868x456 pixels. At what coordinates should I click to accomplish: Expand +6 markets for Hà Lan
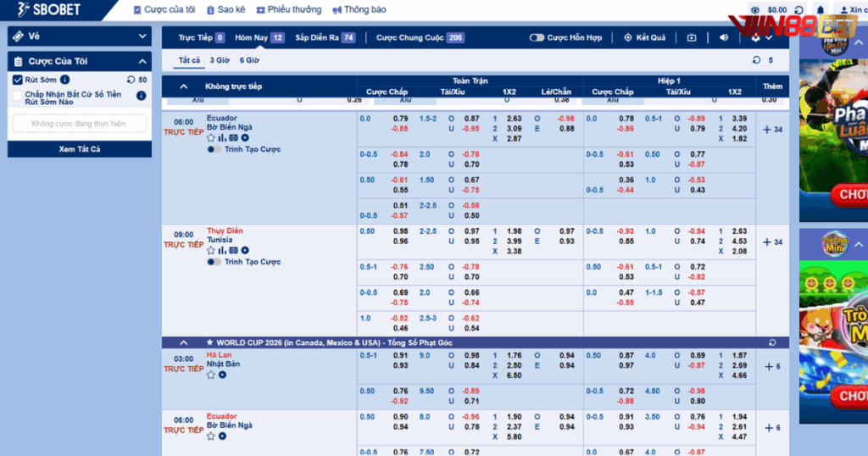click(x=772, y=366)
